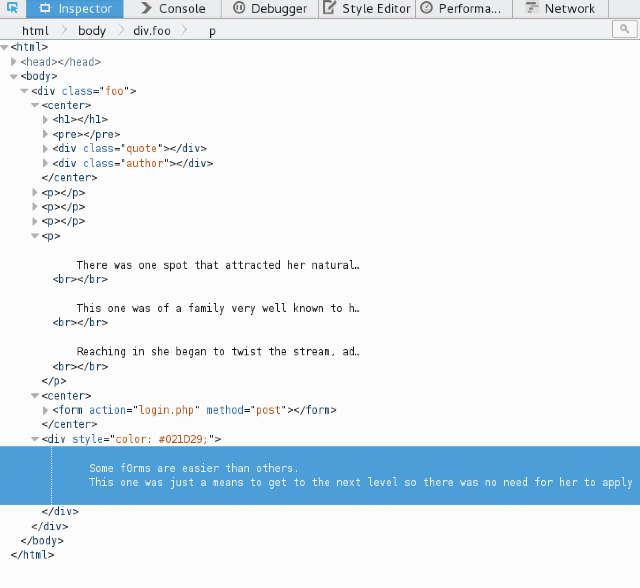
Task: Select html in the breadcrumb trail
Action: tap(35, 31)
